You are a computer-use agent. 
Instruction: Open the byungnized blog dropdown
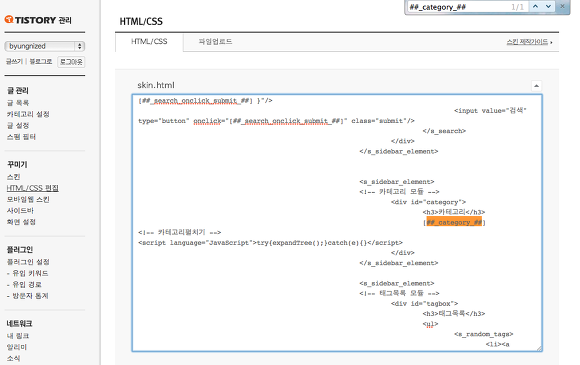click(x=45, y=46)
